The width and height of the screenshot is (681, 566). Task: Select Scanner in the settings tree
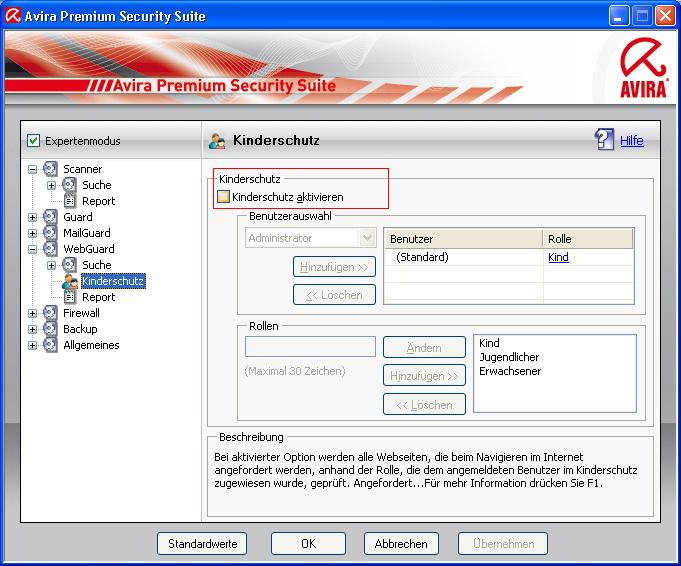click(x=83, y=169)
